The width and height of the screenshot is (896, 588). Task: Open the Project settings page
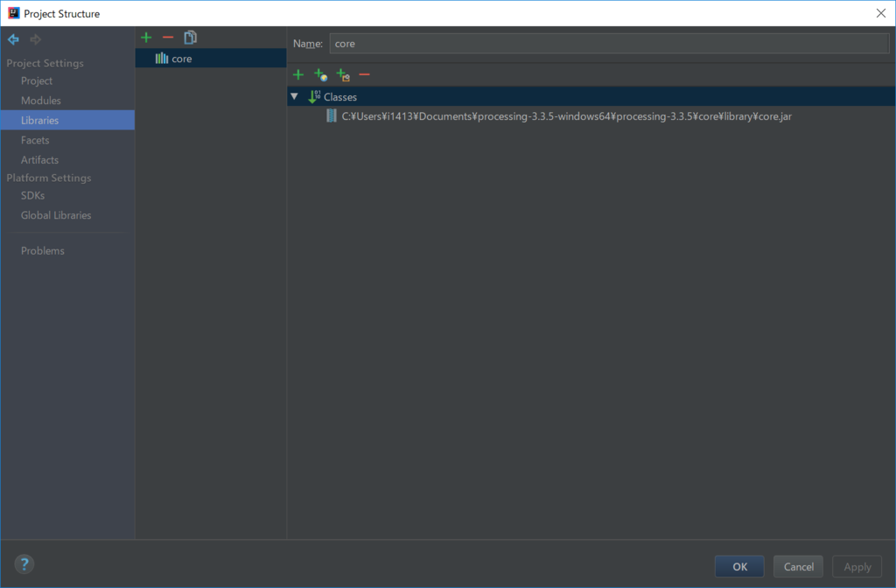[x=37, y=81]
